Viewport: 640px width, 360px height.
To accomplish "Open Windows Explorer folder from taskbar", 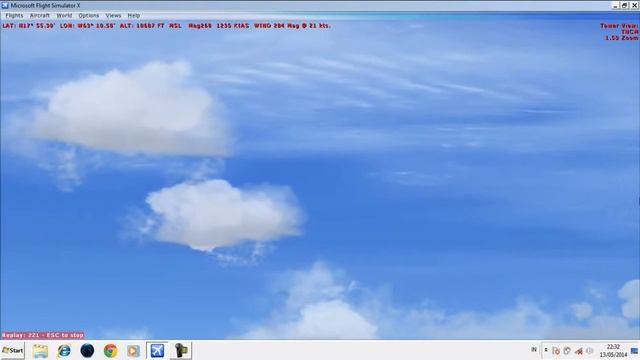I will coord(40,351).
